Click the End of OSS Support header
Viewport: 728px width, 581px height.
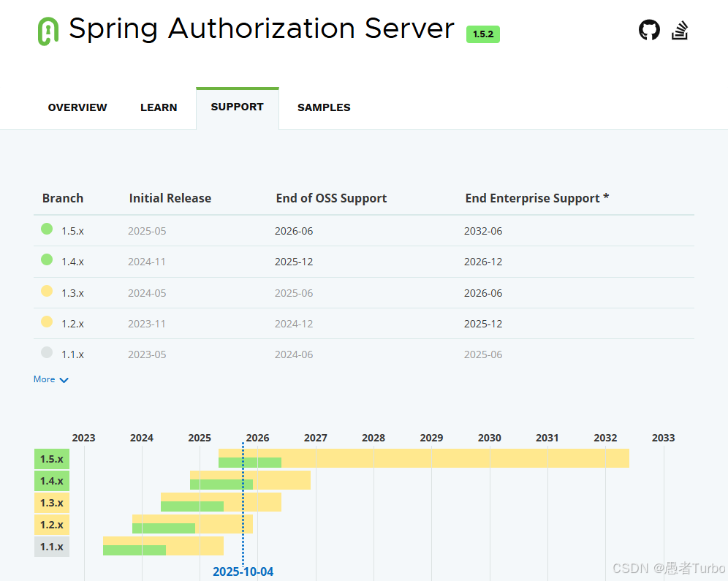[332, 198]
